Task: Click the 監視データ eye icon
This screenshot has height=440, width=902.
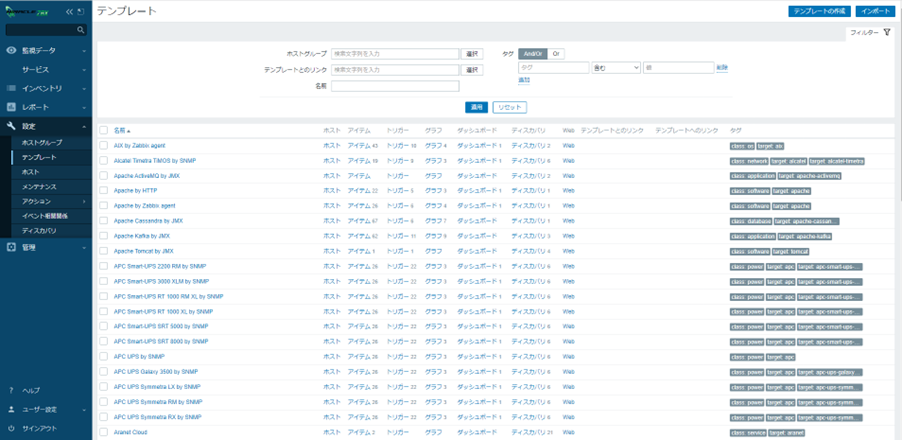Action: pyautogui.click(x=11, y=50)
